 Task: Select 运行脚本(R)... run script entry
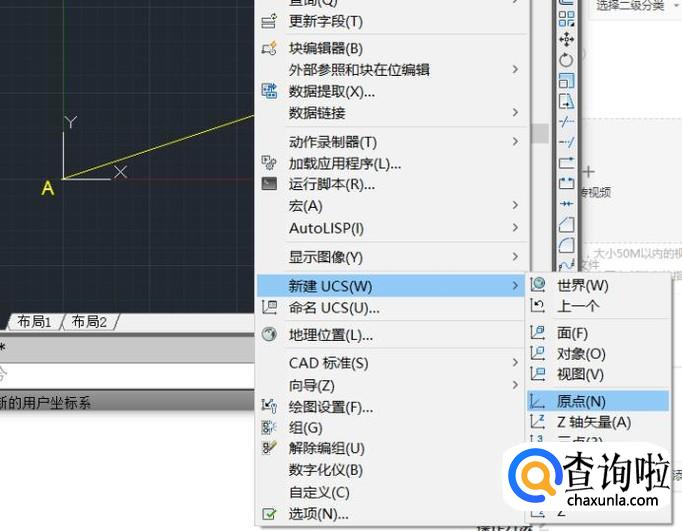pyautogui.click(x=331, y=184)
